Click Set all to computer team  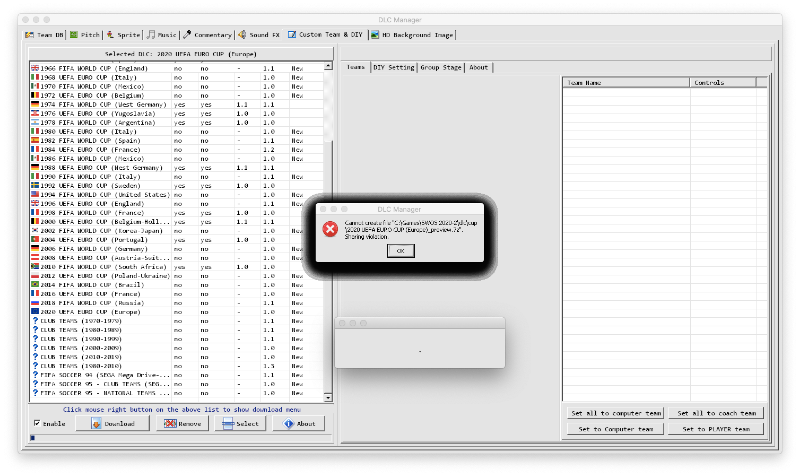pos(614,412)
